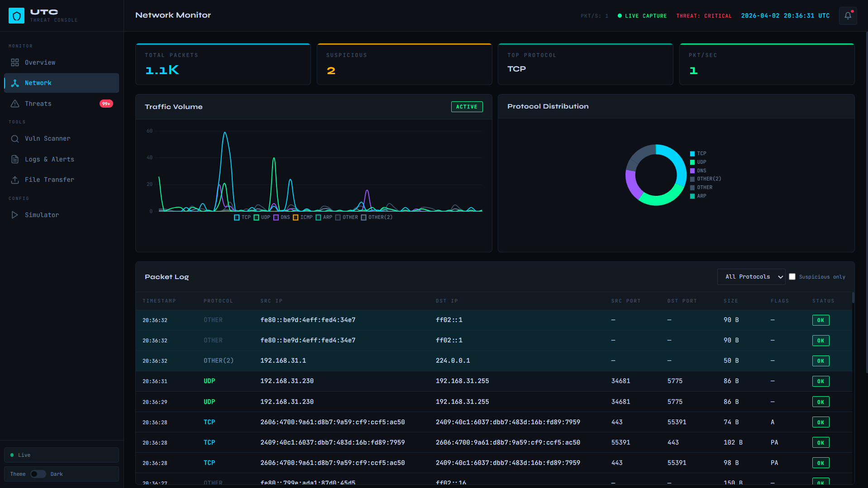Enable the Suspicious only checkbox

pyautogui.click(x=792, y=277)
